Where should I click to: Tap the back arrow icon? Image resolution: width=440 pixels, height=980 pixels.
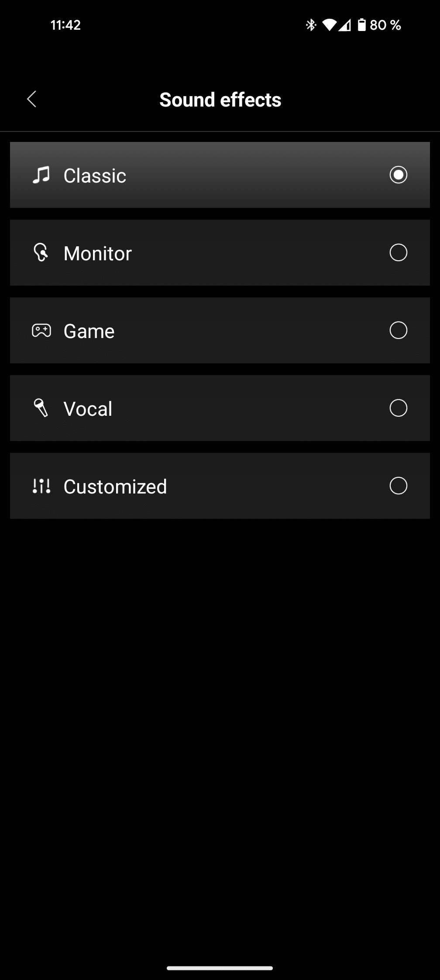[x=32, y=100]
